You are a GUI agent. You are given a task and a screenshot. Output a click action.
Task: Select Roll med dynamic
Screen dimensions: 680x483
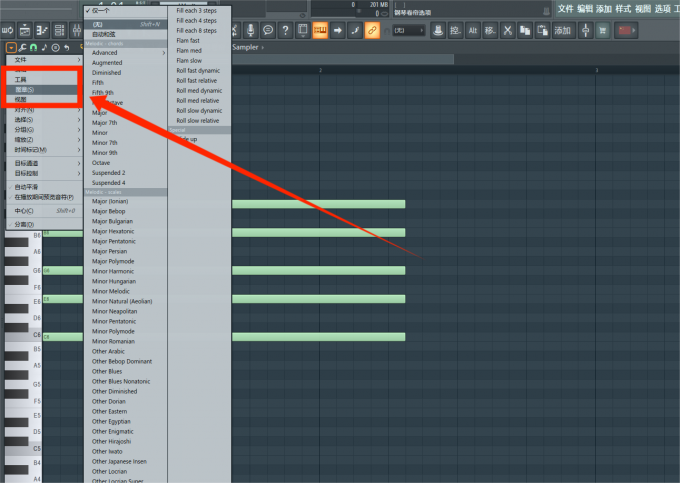(x=199, y=91)
